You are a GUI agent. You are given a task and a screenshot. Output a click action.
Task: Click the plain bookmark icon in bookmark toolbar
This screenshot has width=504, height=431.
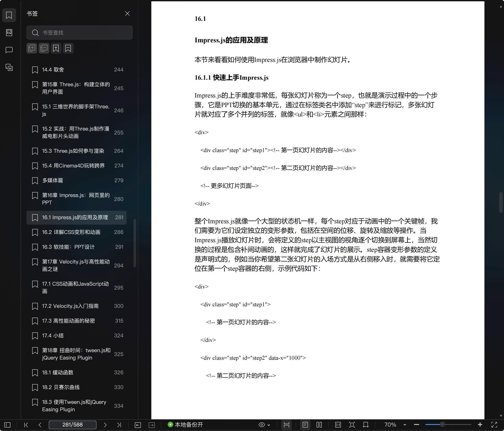(68, 48)
